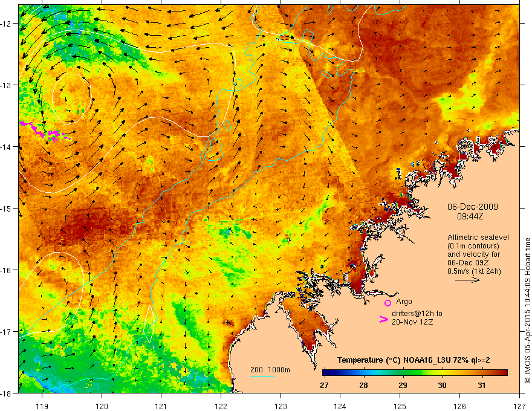Viewport: 532px width, 411px height.
Task: Click longitude axis label 123
Action: point(281,406)
